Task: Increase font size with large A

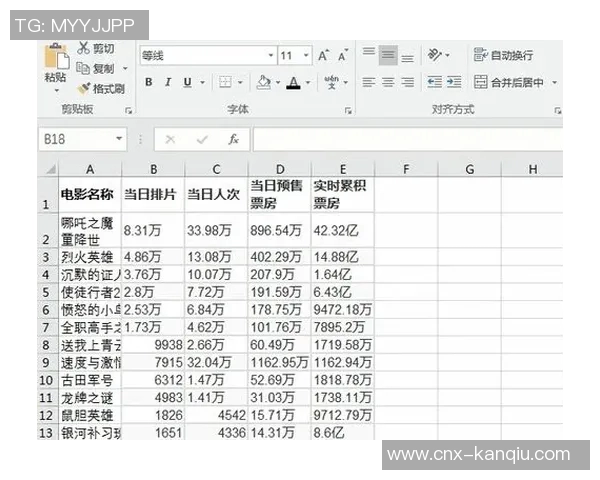Action: (323, 56)
